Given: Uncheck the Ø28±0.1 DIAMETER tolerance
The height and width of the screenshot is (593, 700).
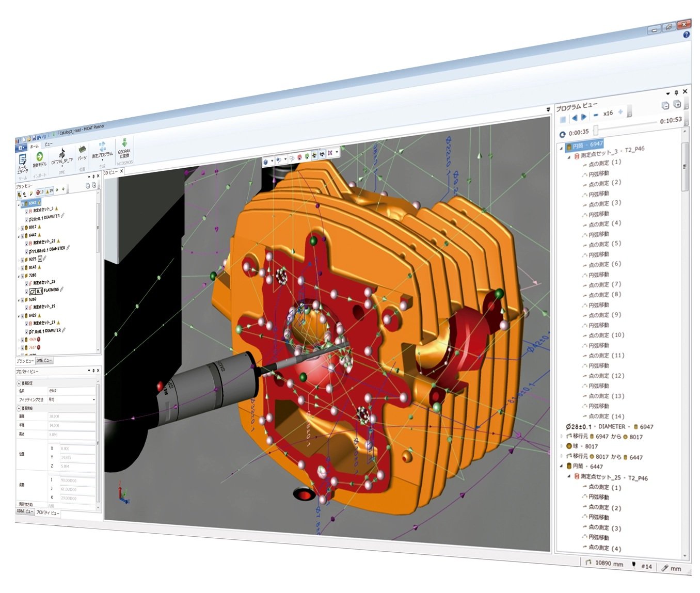Looking at the screenshot, I should click(27, 219).
